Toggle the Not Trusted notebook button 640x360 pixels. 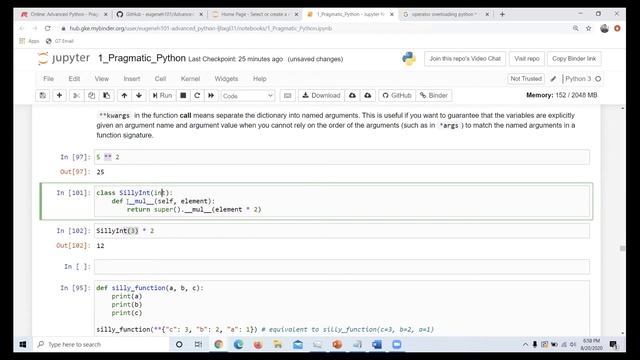pos(526,78)
